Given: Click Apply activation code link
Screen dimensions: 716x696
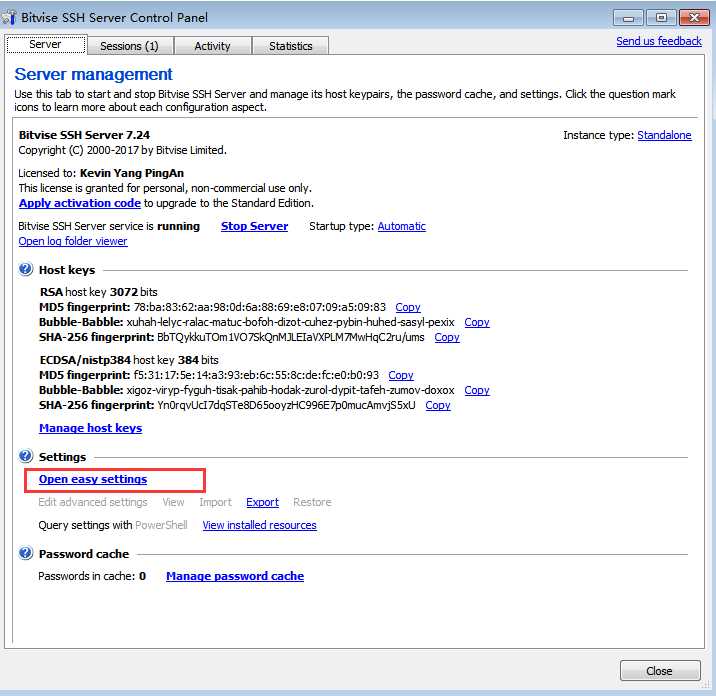Looking at the screenshot, I should click(x=80, y=203).
